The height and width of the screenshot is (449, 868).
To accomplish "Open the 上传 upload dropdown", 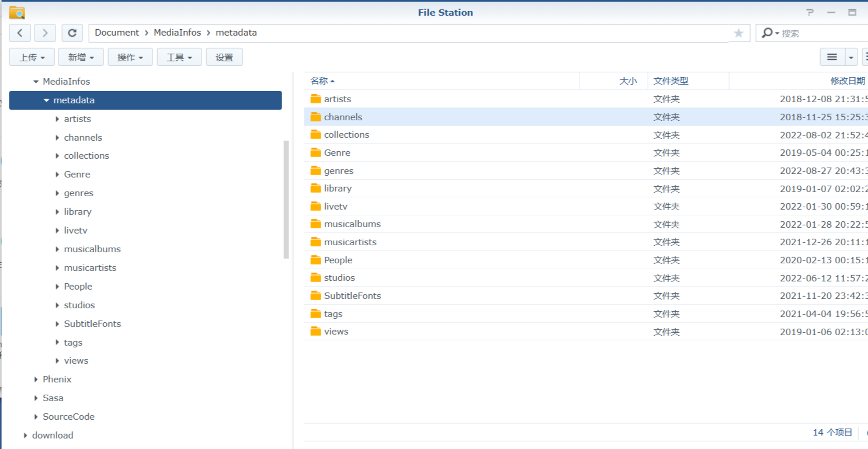I will coord(32,57).
